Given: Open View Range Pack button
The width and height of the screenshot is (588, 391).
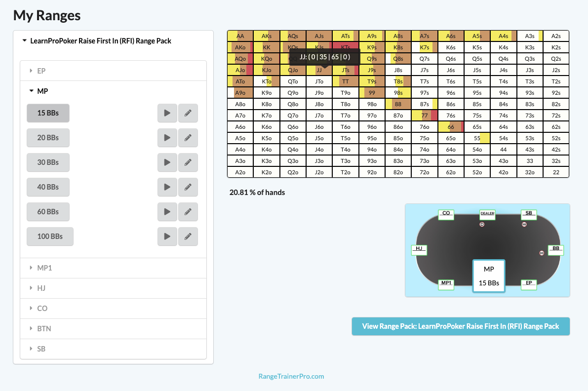Looking at the screenshot, I should click(461, 326).
